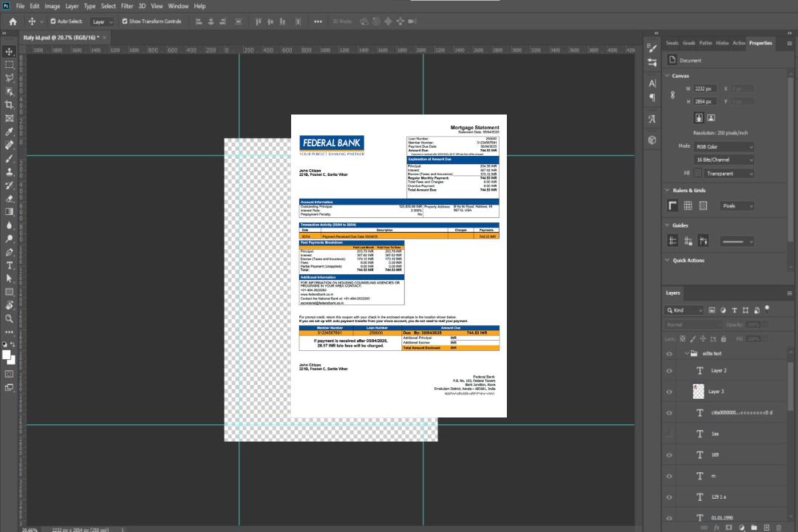Click align left edges icon in options bar
Screen dimensions: 798x532
199,21
